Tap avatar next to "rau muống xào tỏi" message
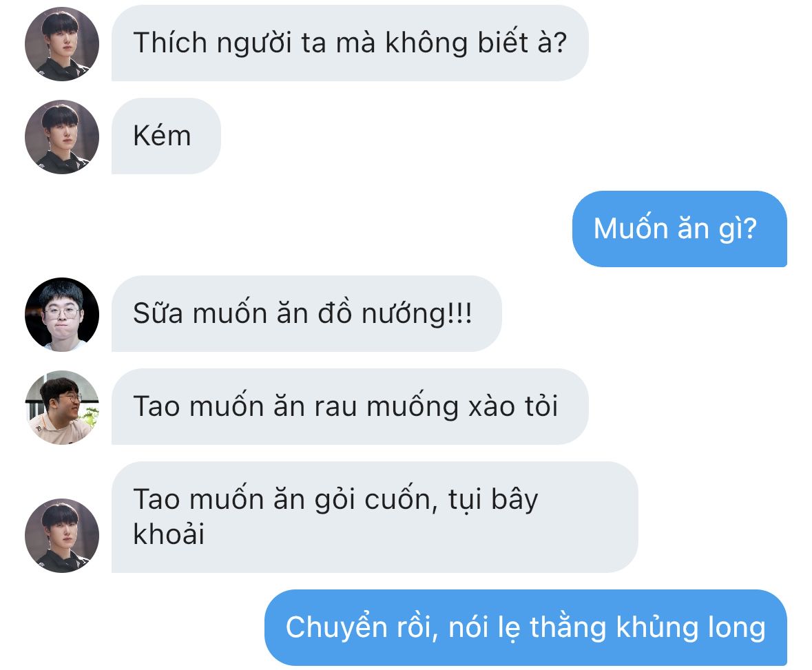 point(62,407)
